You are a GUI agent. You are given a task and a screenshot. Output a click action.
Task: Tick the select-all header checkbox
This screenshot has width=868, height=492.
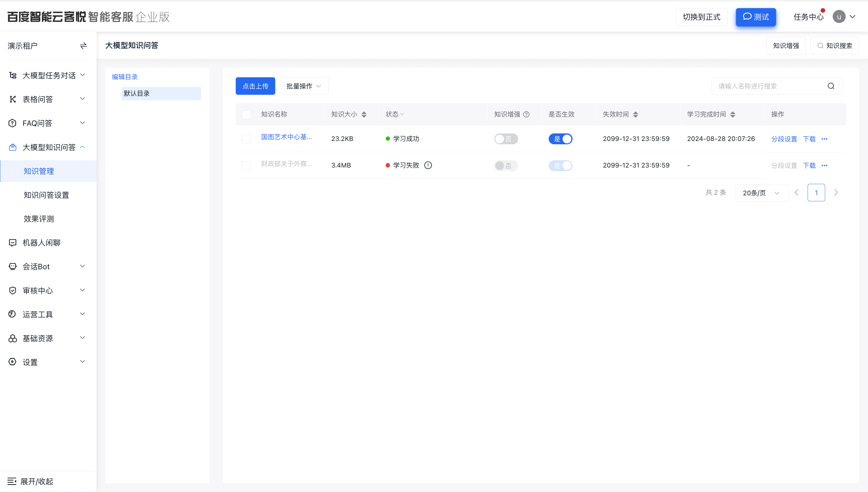click(246, 115)
